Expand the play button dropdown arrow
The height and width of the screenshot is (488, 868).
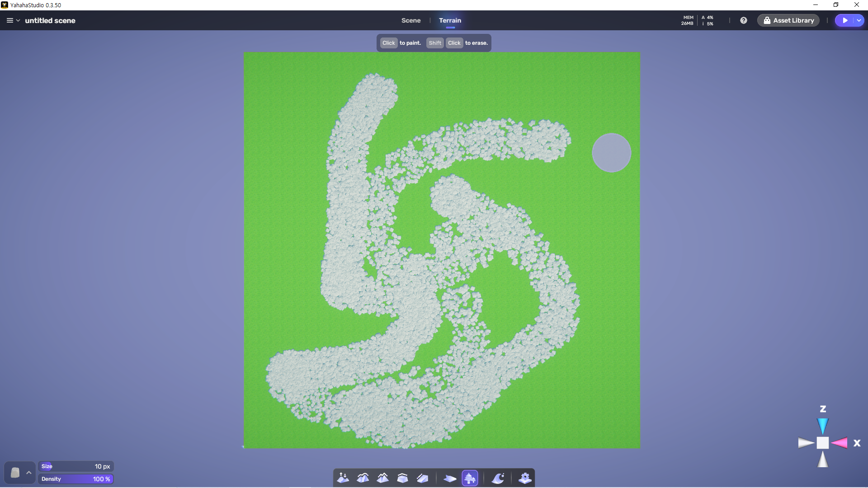click(859, 20)
